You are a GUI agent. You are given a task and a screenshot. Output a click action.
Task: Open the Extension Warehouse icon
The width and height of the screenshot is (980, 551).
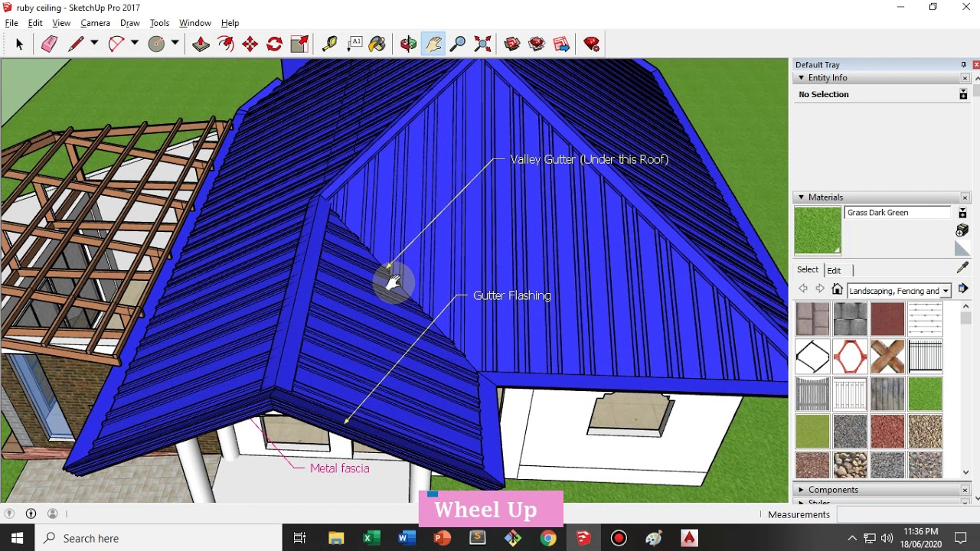(537, 44)
